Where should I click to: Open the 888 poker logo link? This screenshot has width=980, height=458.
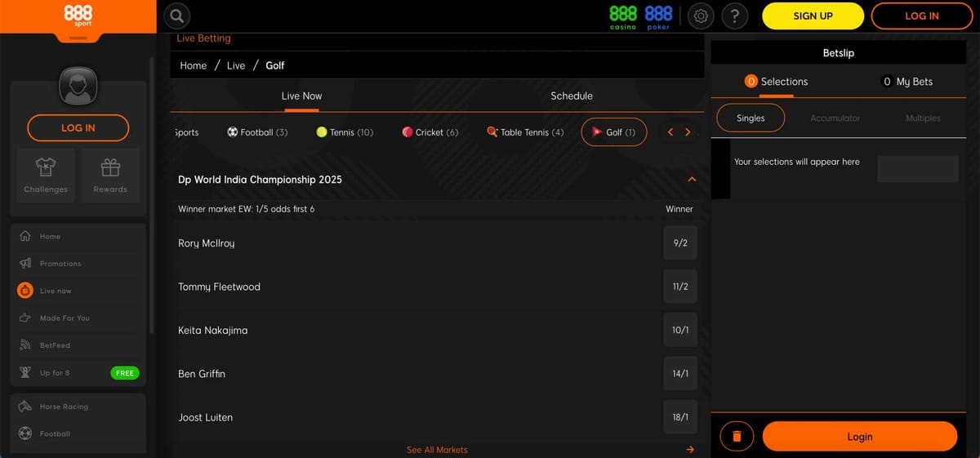click(658, 17)
